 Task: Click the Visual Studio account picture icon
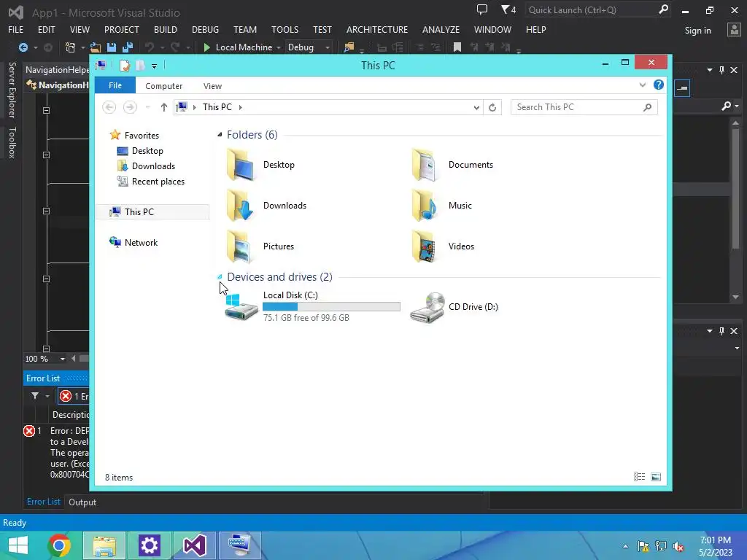point(734,30)
